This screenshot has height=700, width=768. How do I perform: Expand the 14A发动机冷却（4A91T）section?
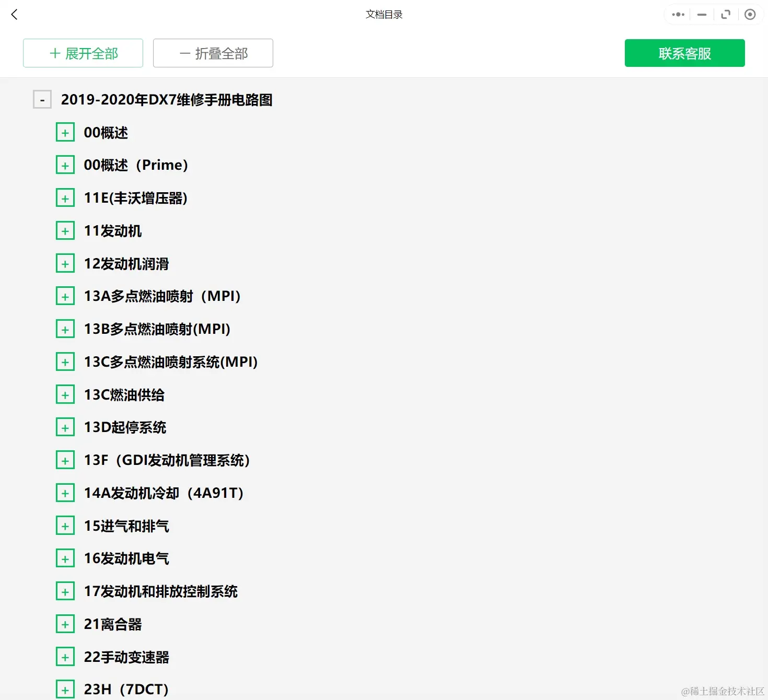pyautogui.click(x=65, y=492)
